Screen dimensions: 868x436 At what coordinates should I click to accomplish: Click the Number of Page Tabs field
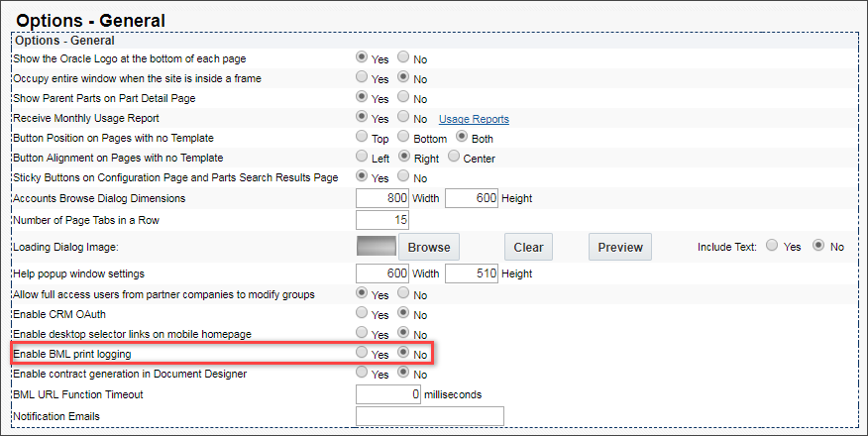tap(382, 219)
